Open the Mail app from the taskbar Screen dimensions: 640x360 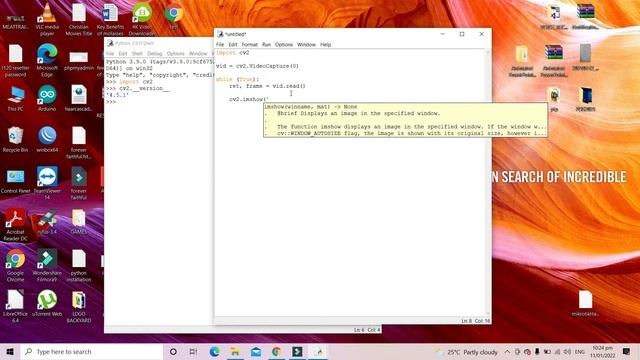[256, 351]
